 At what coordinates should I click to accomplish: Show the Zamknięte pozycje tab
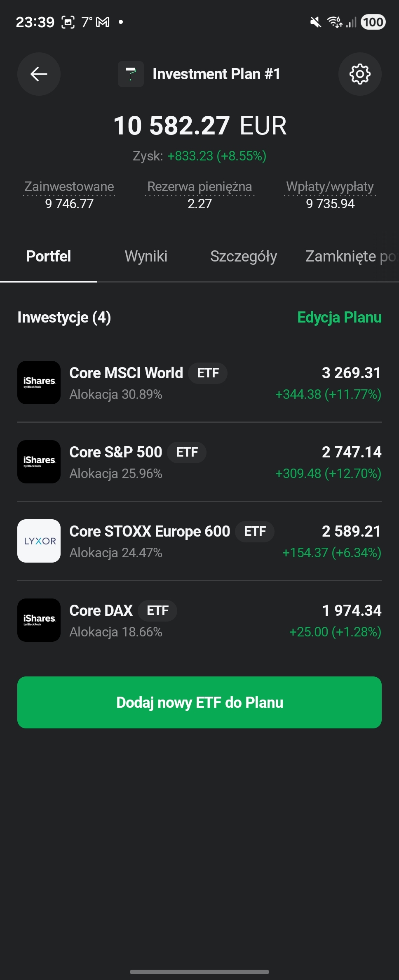pos(350,256)
